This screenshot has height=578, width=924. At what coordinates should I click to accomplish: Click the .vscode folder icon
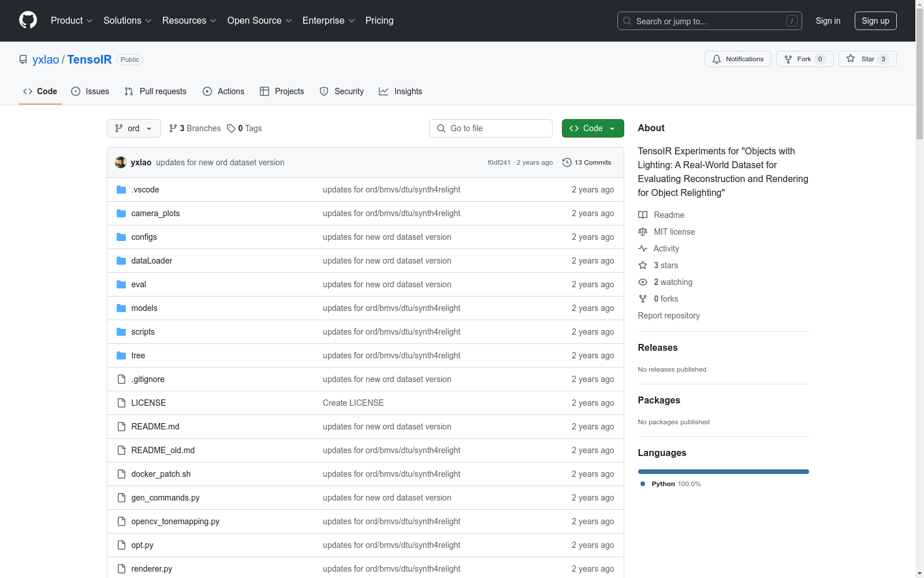[x=121, y=190]
